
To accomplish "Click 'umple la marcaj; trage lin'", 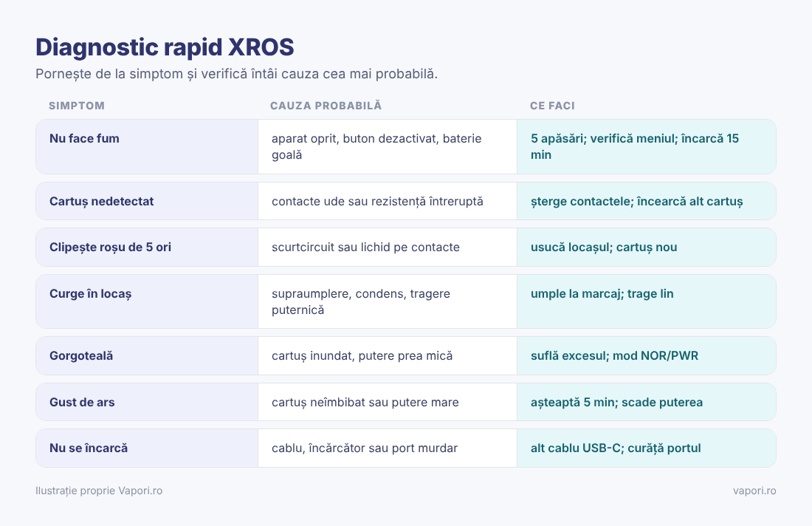I will (x=602, y=294).
